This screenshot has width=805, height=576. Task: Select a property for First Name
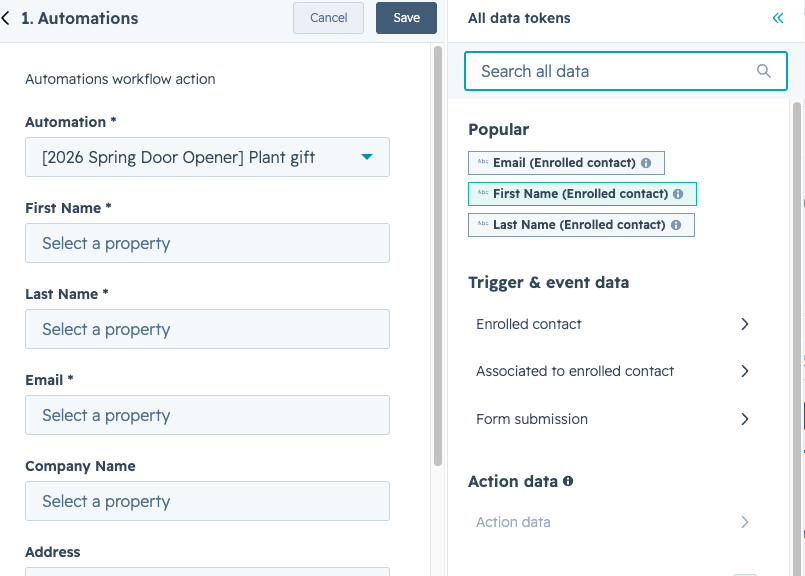click(x=207, y=243)
